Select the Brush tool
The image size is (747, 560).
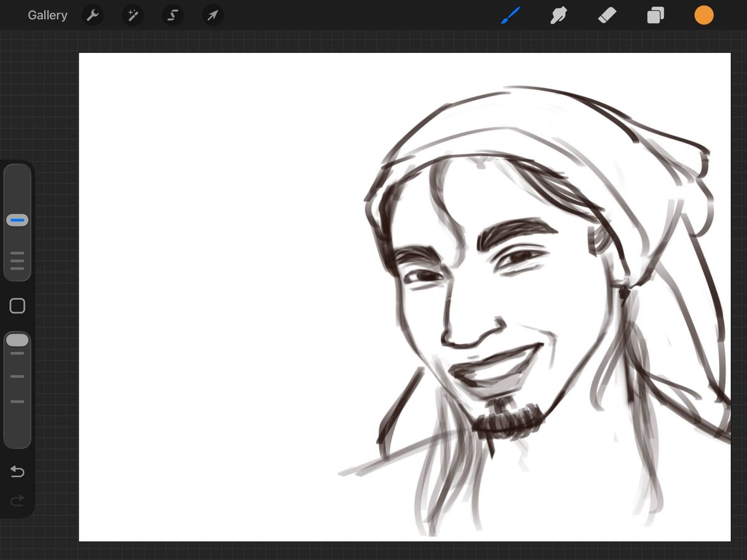click(x=510, y=16)
